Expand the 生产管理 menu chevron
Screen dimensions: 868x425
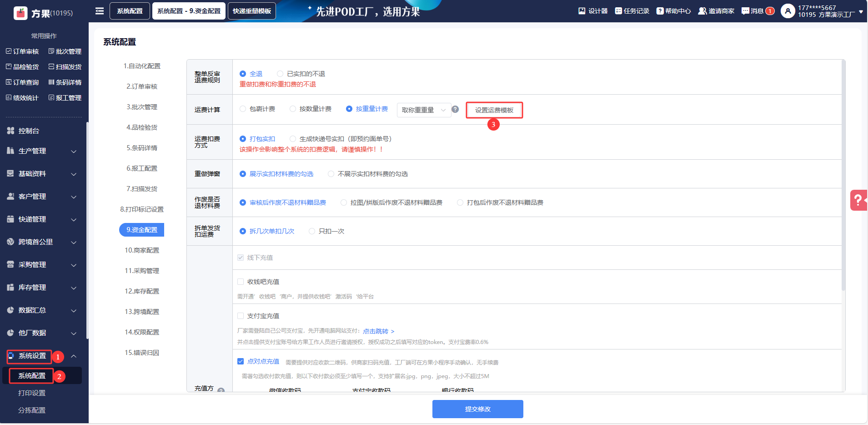[74, 151]
